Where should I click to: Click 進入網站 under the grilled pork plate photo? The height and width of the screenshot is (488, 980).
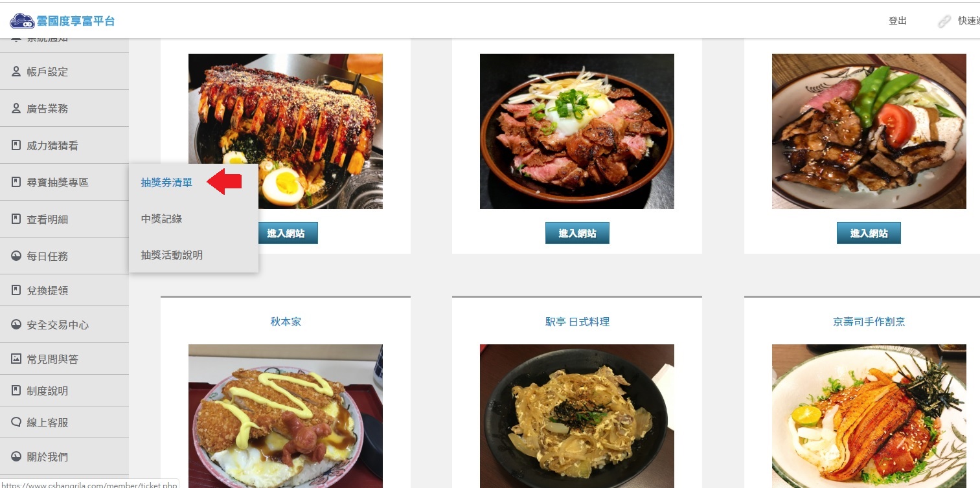coord(869,233)
